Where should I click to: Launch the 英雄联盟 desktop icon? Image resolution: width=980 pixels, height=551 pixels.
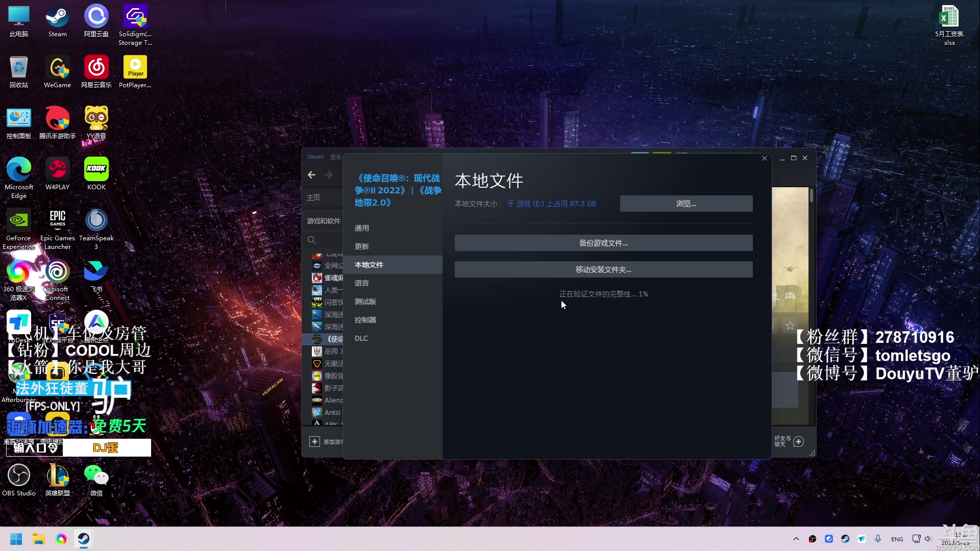[x=57, y=481]
